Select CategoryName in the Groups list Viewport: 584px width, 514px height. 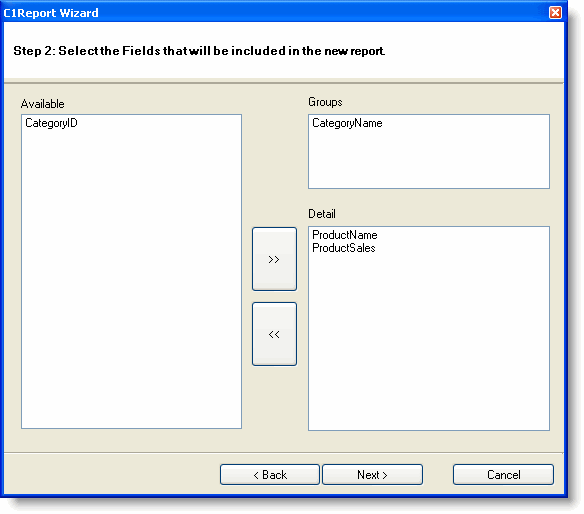(347, 123)
